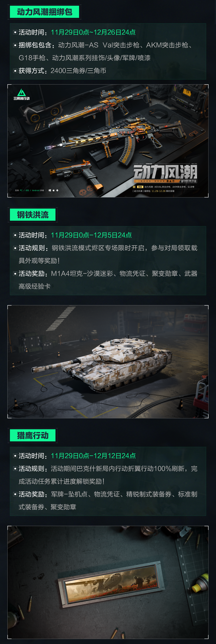
Task: Click the large 动力风潮 title graphic
Action: (165, 172)
